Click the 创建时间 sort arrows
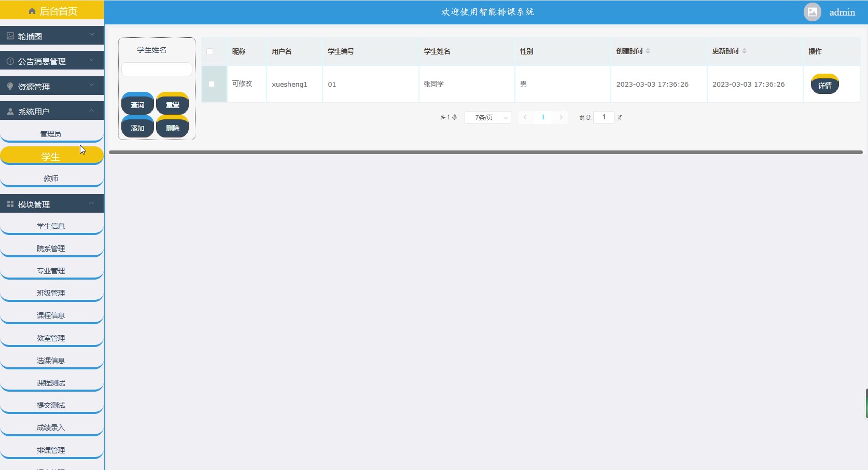The height and width of the screenshot is (470, 868). pos(648,51)
